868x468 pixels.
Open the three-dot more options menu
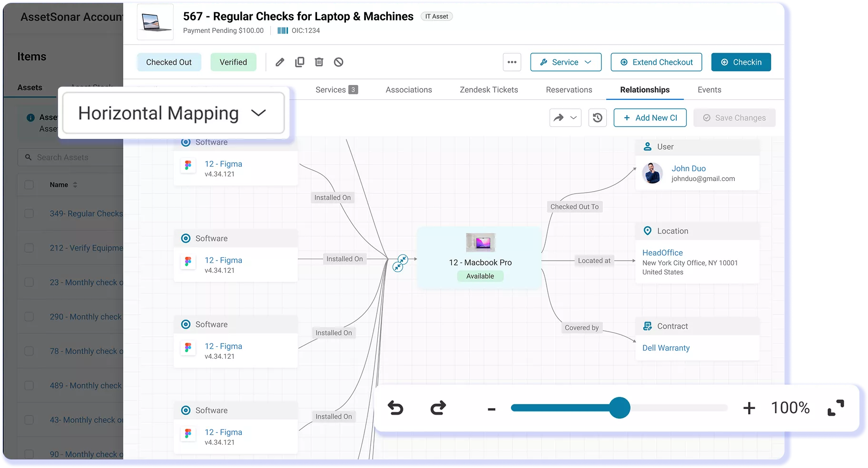(512, 62)
